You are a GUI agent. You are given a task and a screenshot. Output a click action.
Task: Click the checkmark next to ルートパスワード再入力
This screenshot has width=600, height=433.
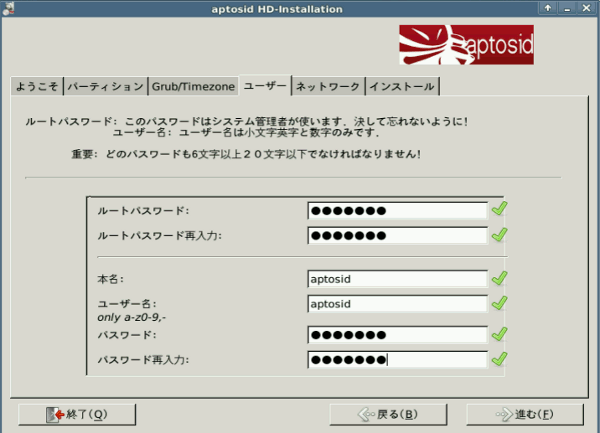(x=499, y=235)
